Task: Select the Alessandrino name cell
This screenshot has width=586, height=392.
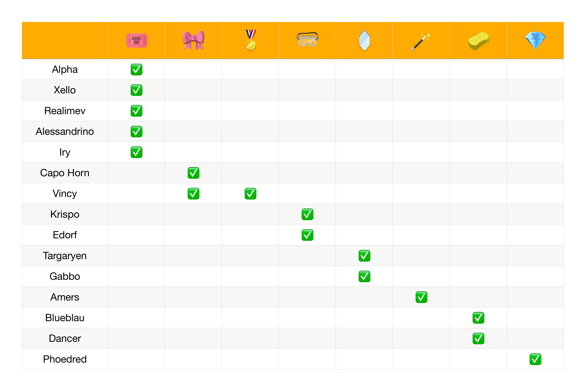Action: tap(65, 131)
